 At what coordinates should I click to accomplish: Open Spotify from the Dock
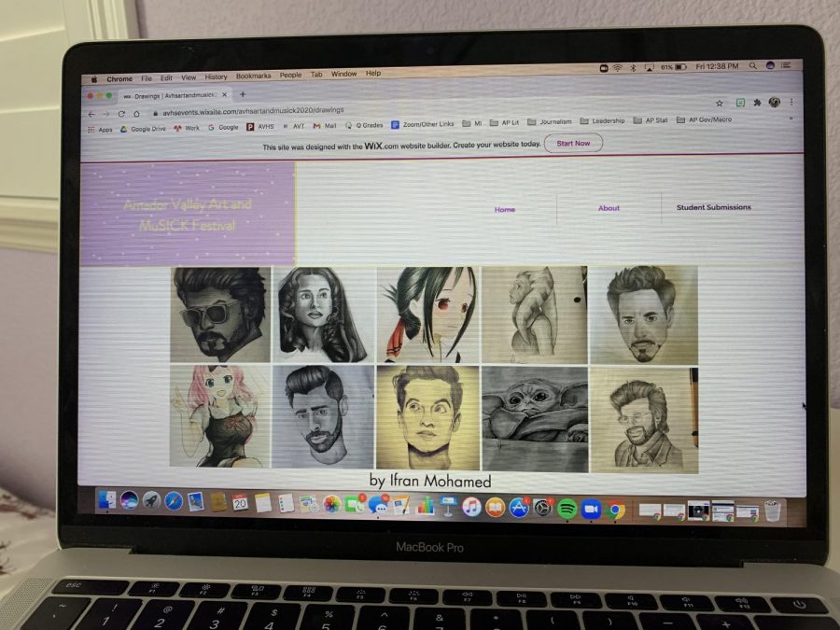click(567, 509)
